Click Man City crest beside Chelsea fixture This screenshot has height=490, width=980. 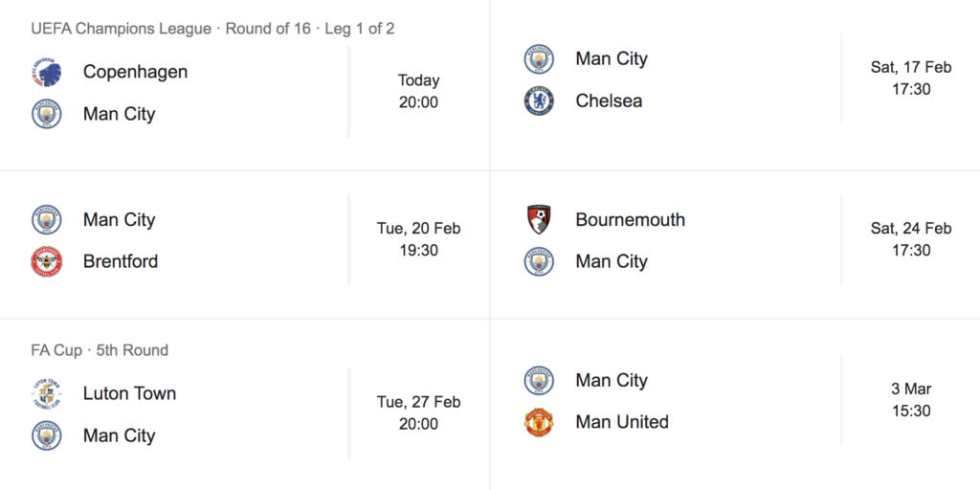coord(539,58)
